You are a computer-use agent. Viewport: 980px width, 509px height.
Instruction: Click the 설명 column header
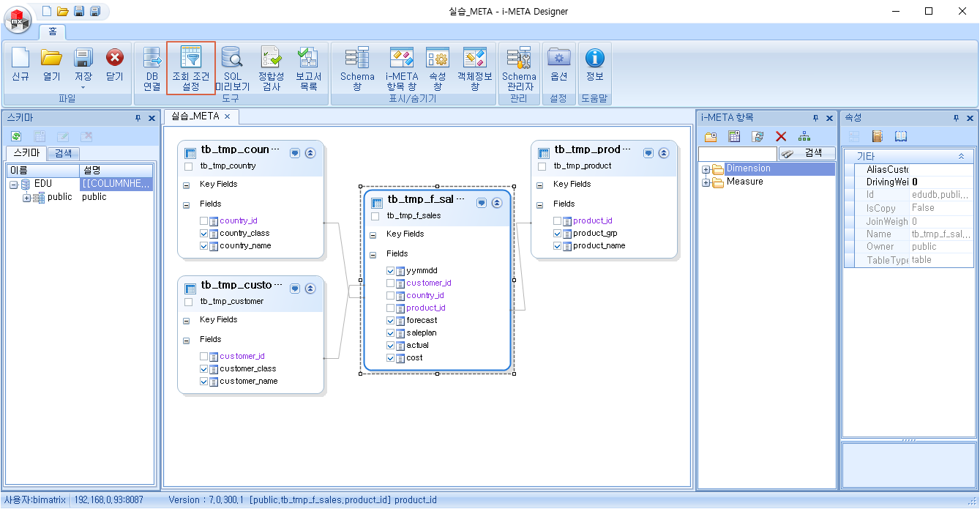click(116, 171)
